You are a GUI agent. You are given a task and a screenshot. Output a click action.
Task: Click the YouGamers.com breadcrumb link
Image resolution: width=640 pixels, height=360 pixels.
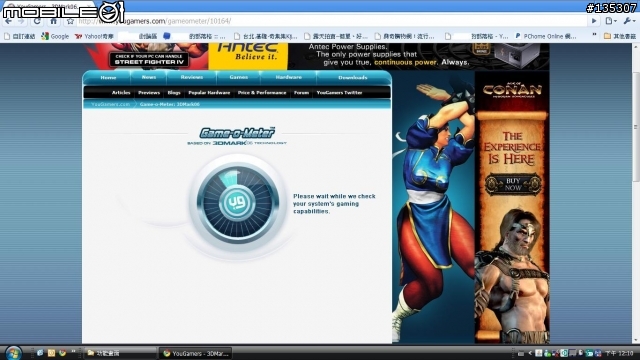tap(110, 104)
